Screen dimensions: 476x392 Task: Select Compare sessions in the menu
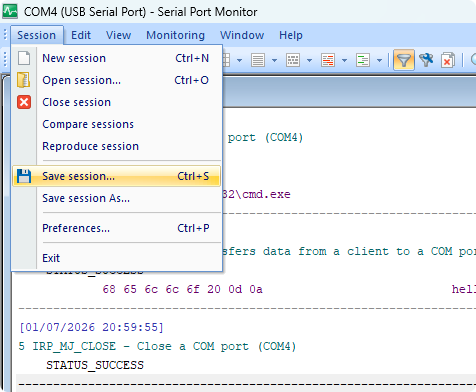click(116, 124)
